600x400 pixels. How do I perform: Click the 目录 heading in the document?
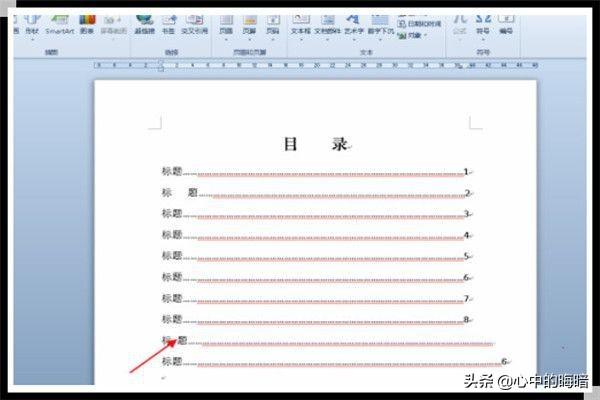pos(316,144)
